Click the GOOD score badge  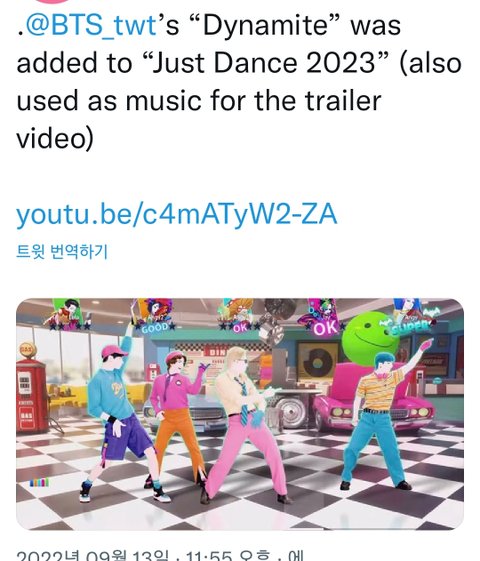coord(155,327)
